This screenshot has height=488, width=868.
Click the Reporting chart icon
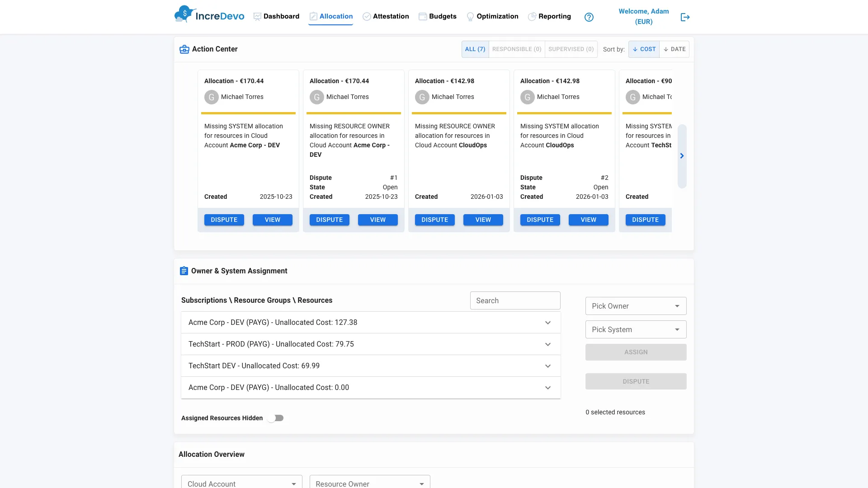tap(532, 17)
